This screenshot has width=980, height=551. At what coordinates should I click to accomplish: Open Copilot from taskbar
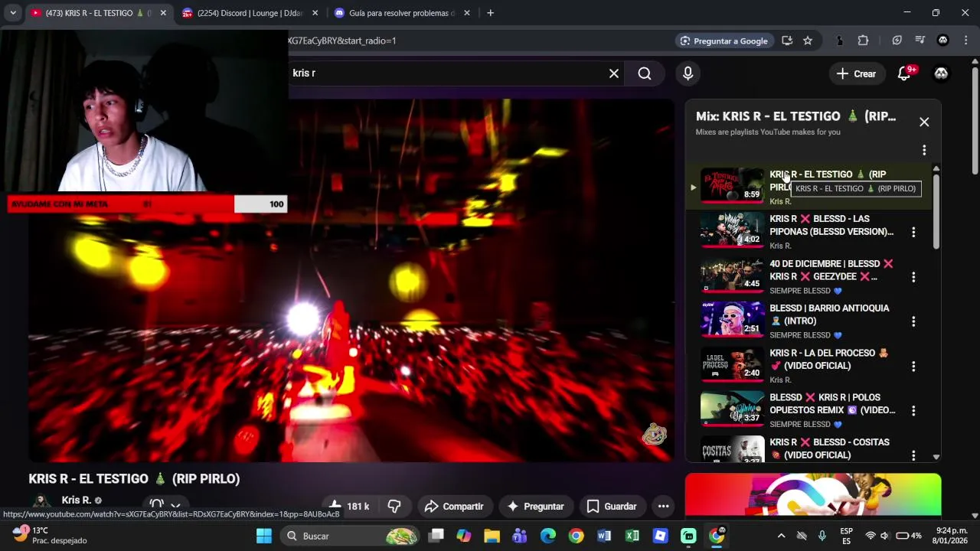tap(463, 536)
